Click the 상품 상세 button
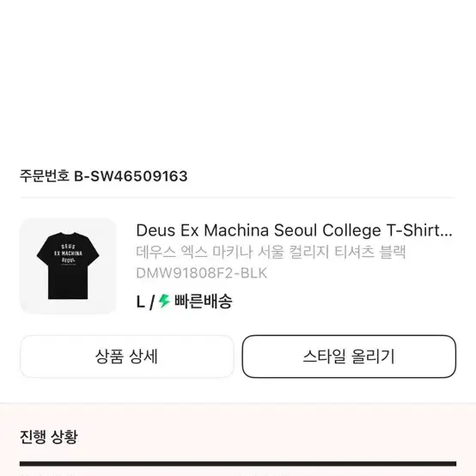 [x=127, y=357]
